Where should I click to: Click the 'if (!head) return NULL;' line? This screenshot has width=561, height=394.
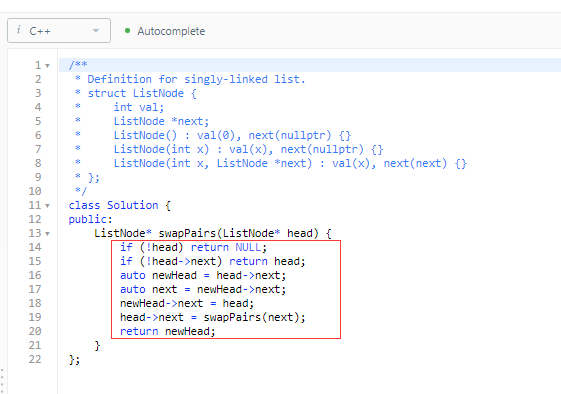tap(194, 247)
